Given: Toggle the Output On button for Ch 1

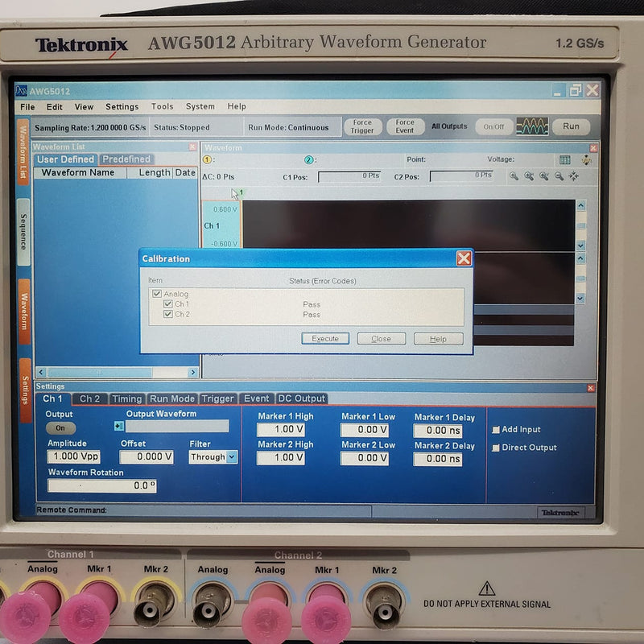Looking at the screenshot, I should pos(60,428).
